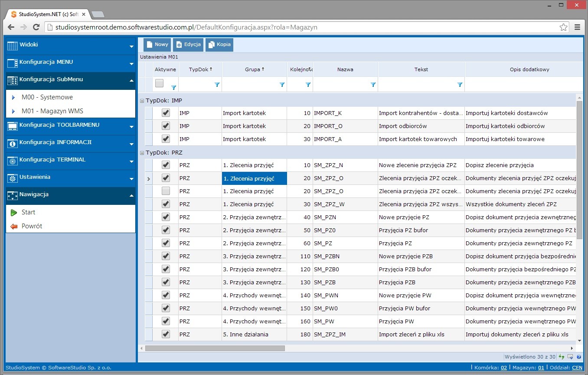Open the blue help question mark icon
Screen dimensions: 588x375
pos(578,357)
